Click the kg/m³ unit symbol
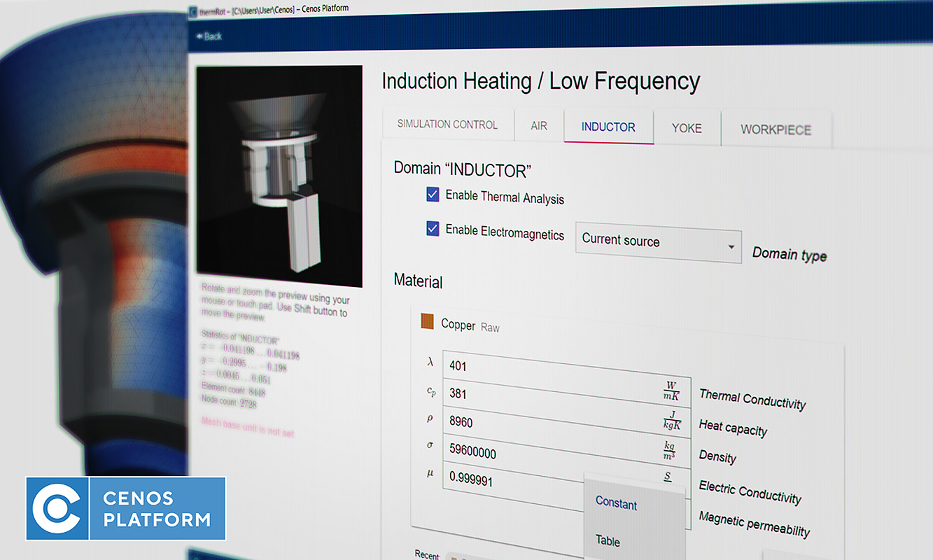The image size is (933, 560). 669,450
